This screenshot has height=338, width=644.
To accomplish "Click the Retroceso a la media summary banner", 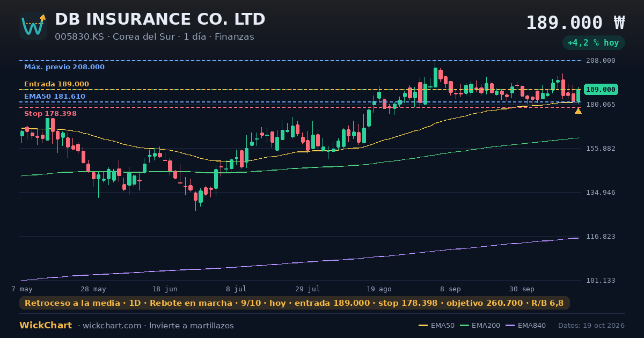I will point(295,303).
